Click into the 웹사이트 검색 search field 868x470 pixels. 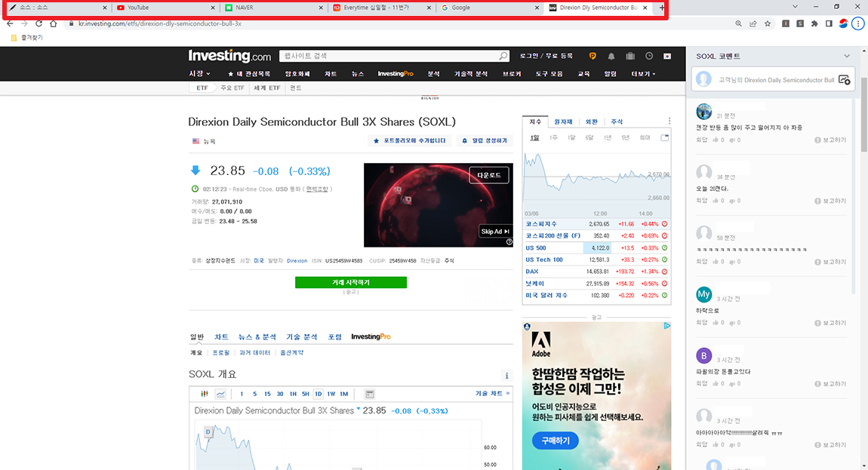coord(390,56)
